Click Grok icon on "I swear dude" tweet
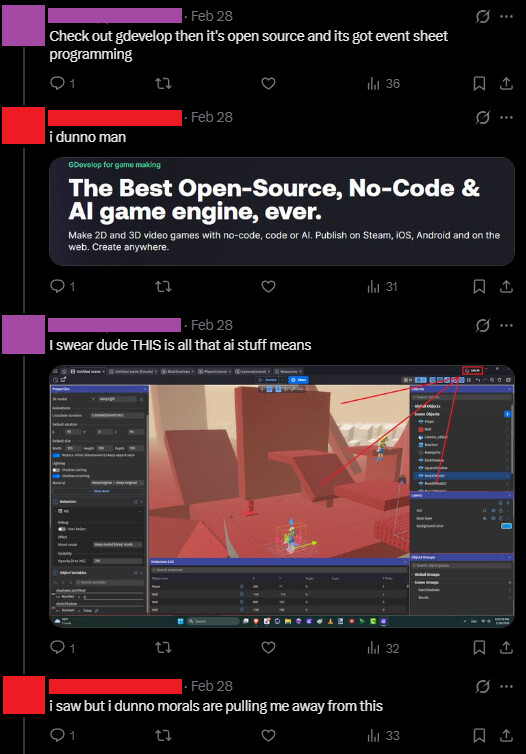 (x=482, y=326)
